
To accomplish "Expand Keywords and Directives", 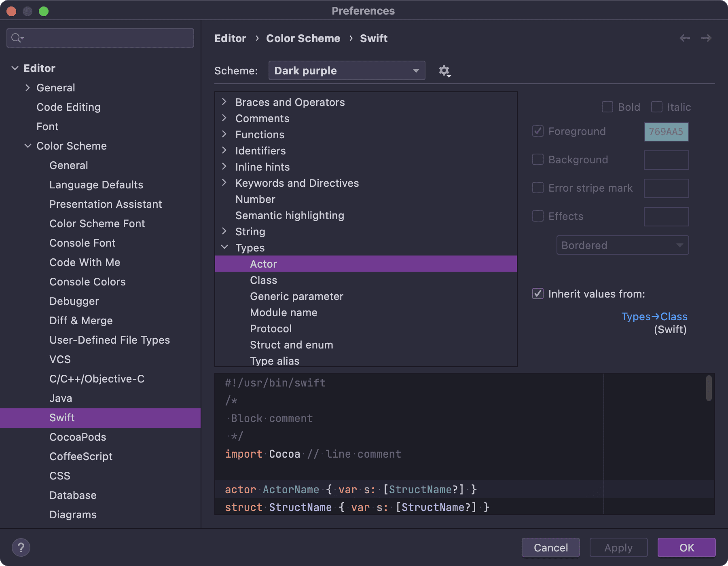I will point(225,183).
